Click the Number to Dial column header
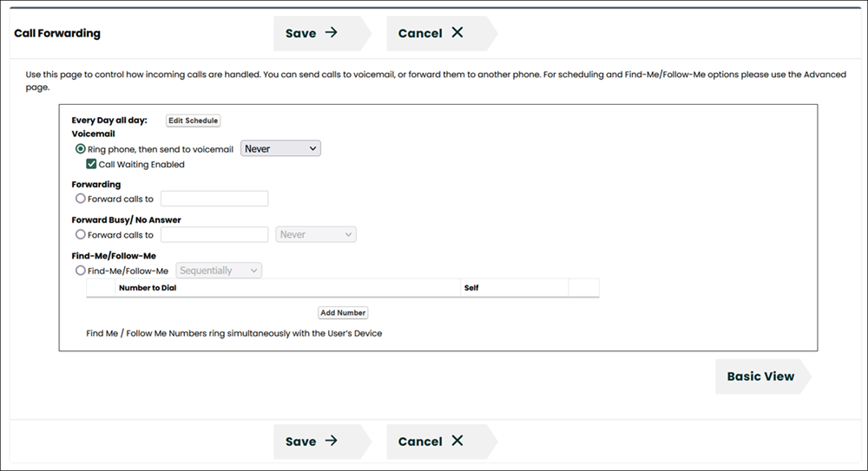 click(x=148, y=288)
